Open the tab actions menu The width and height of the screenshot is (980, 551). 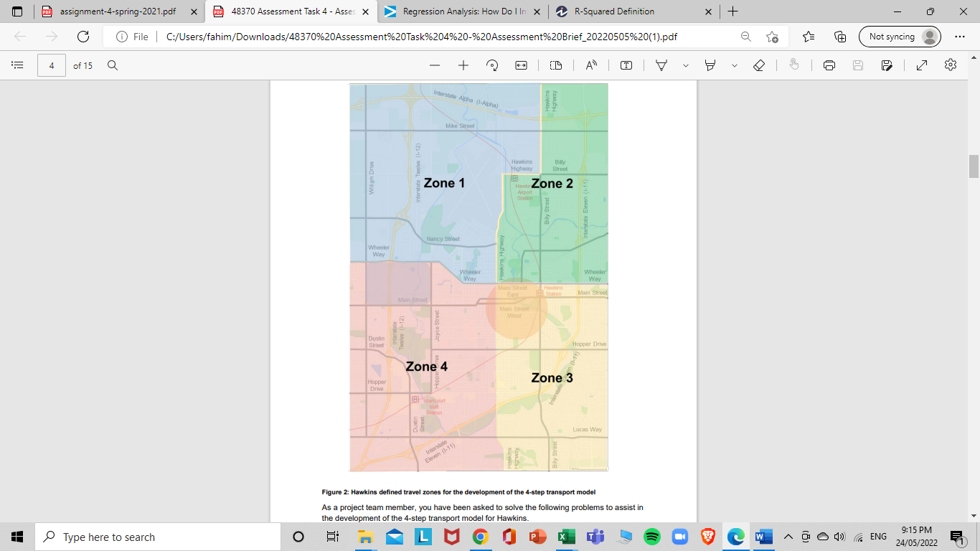point(17,11)
